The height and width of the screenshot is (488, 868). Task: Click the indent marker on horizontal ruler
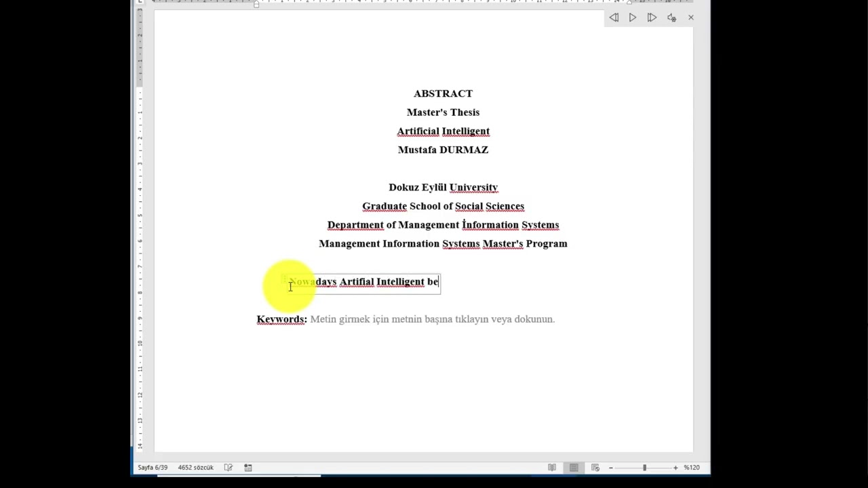point(256,3)
